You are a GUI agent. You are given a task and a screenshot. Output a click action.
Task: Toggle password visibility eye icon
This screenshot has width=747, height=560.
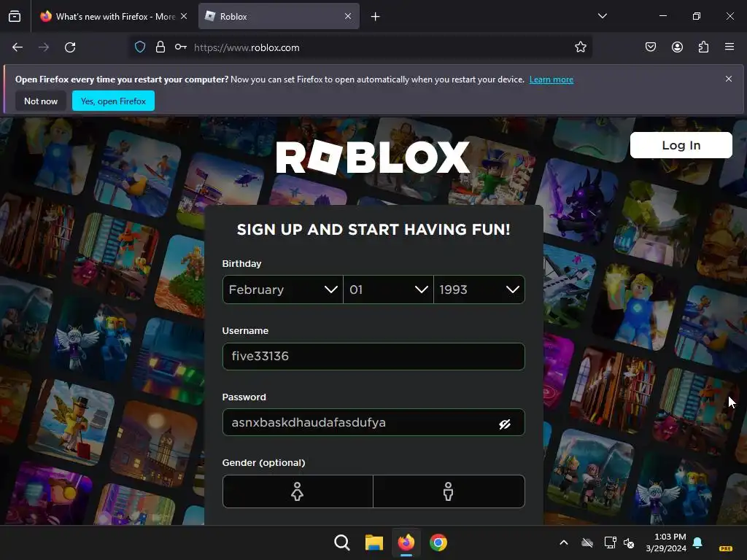(x=505, y=424)
